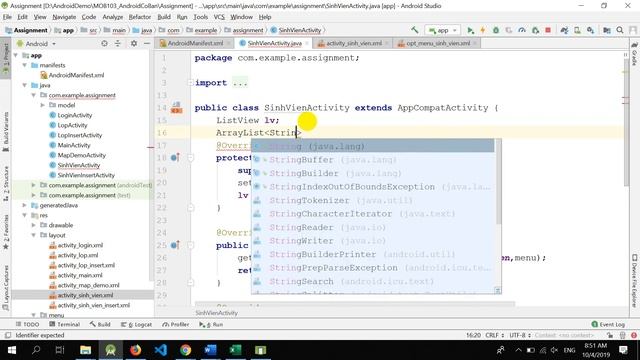Open activity_login.xml layout file

(x=76, y=245)
